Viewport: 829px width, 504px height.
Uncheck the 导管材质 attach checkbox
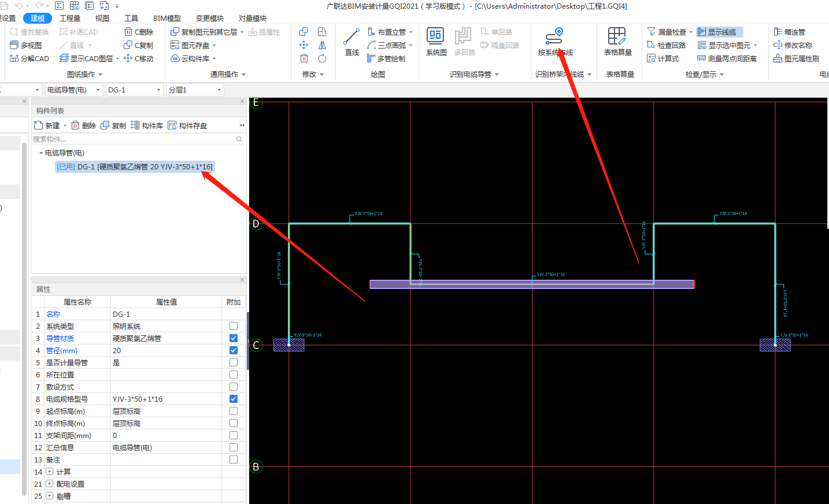[x=234, y=338]
